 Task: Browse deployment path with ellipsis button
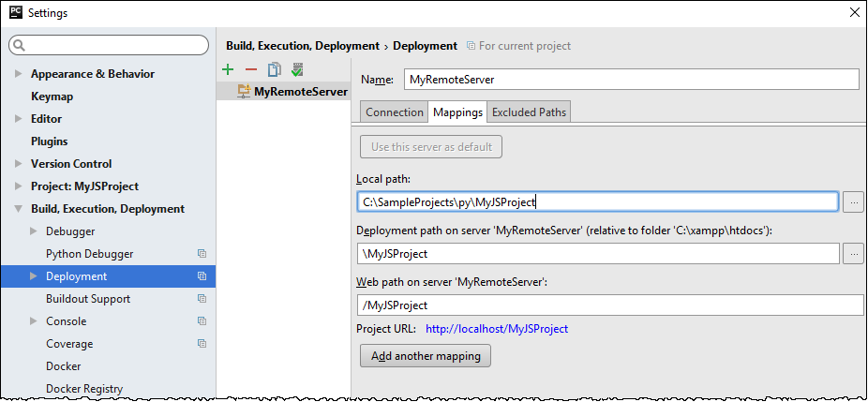853,254
